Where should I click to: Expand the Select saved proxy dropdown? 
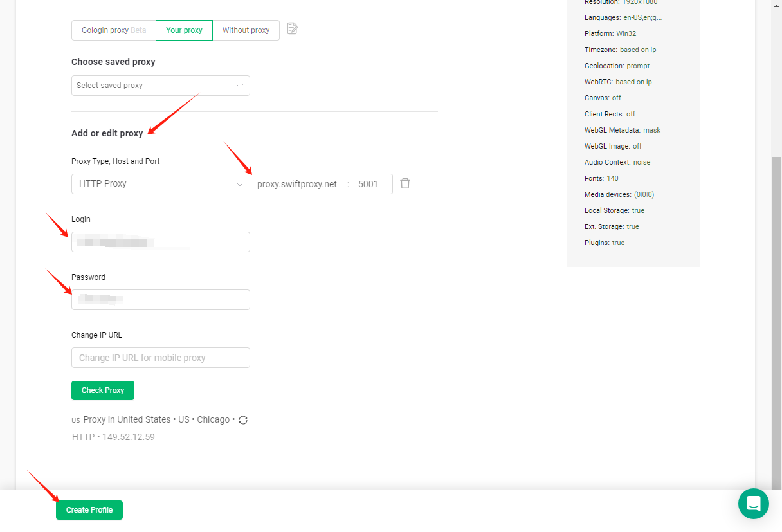point(160,86)
